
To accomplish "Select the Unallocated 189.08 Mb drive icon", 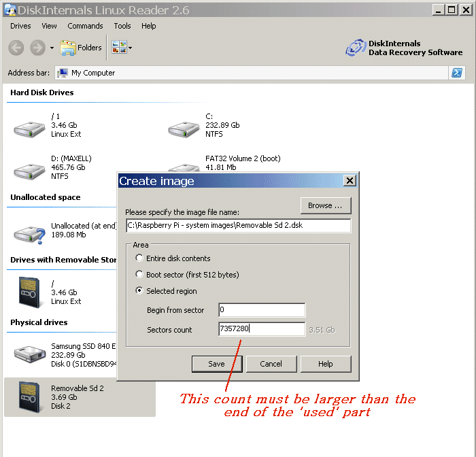I will coord(29,235).
